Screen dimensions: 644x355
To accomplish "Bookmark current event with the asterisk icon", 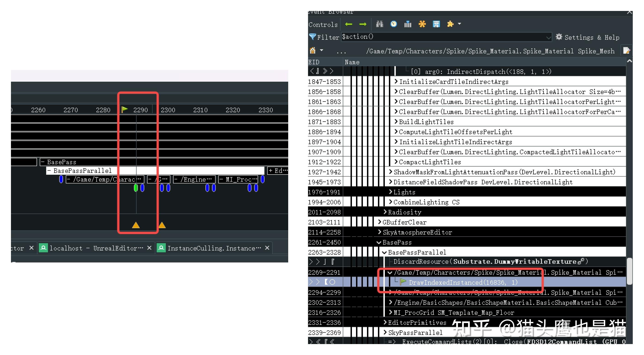I will 422,24.
